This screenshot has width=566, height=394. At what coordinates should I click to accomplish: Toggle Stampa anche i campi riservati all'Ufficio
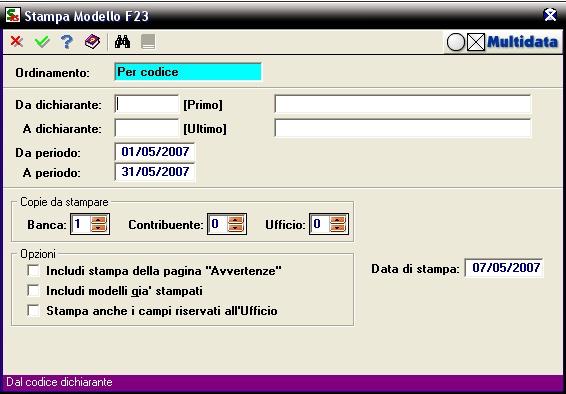coord(34,311)
